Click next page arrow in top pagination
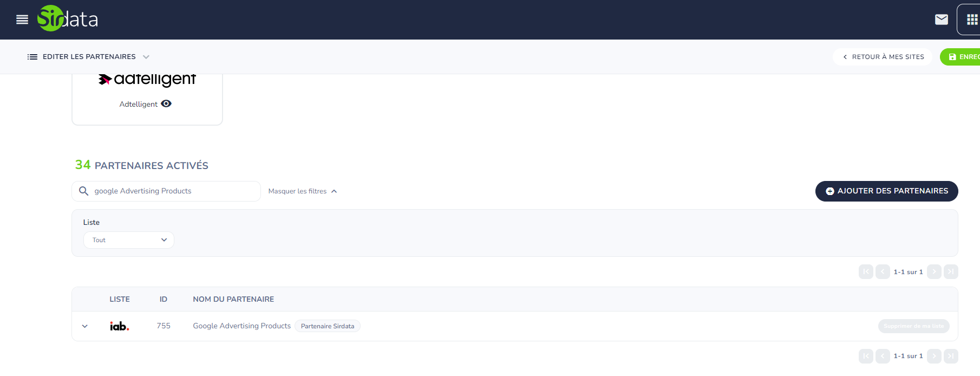This screenshot has width=980, height=376. click(x=934, y=272)
